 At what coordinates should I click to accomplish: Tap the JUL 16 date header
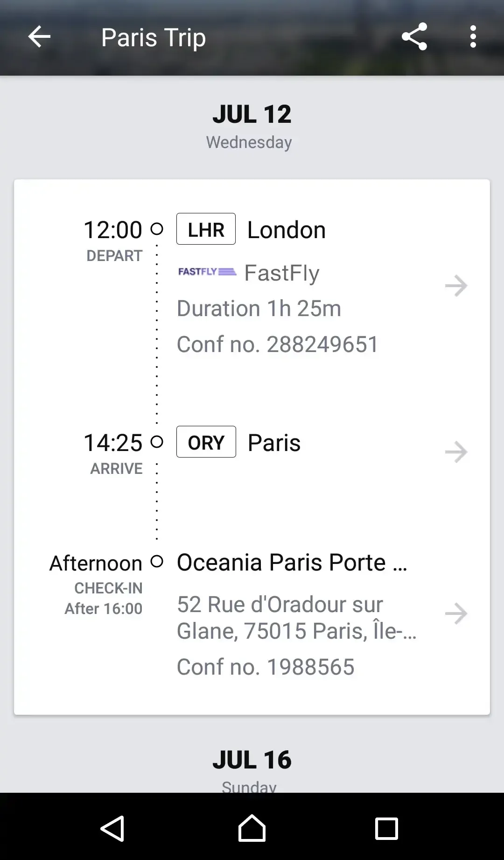pos(252,760)
